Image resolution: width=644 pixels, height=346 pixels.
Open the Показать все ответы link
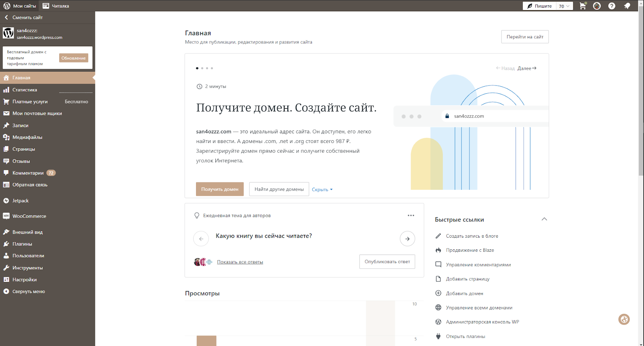[x=240, y=262]
